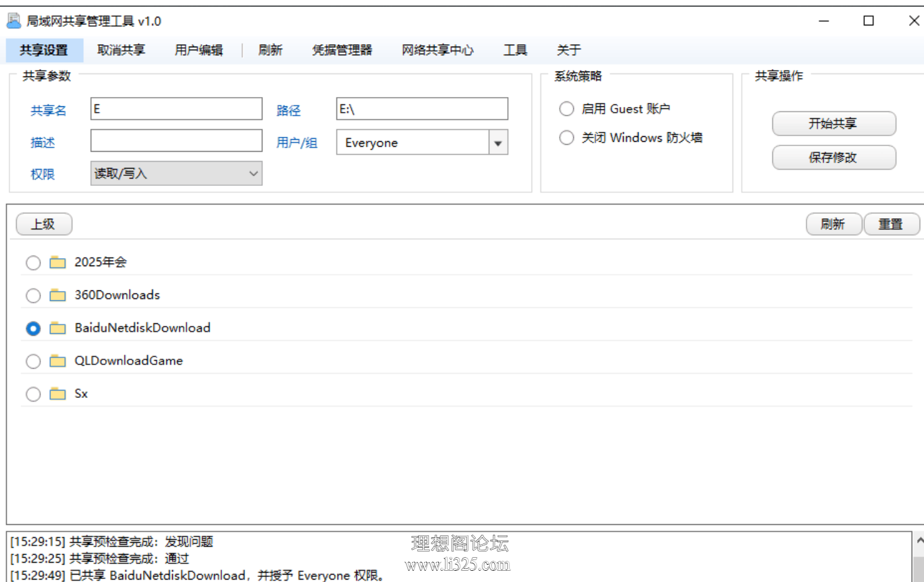Image resolution: width=924 pixels, height=582 pixels.
Task: Expand the 权限 读取/写入 dropdown
Action: (177, 173)
